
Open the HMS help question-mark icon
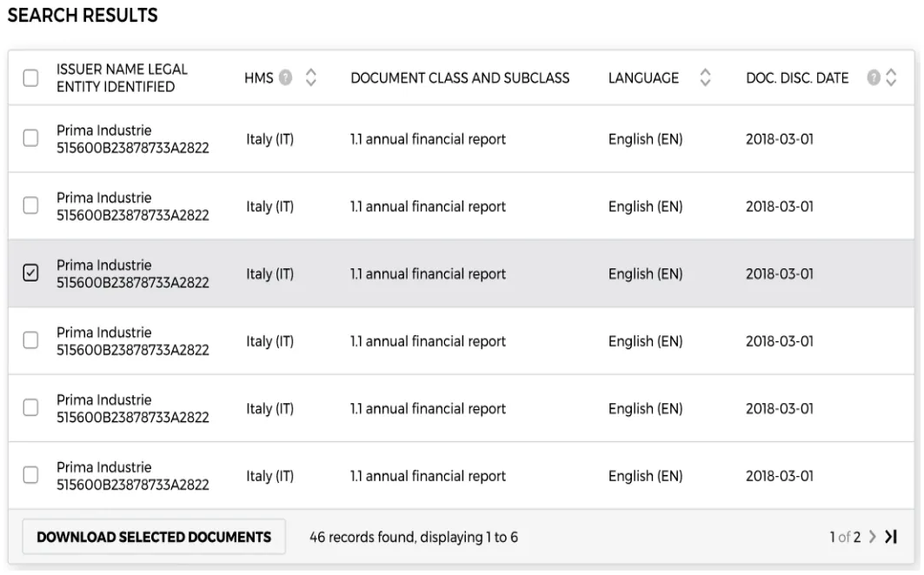pyautogui.click(x=285, y=77)
